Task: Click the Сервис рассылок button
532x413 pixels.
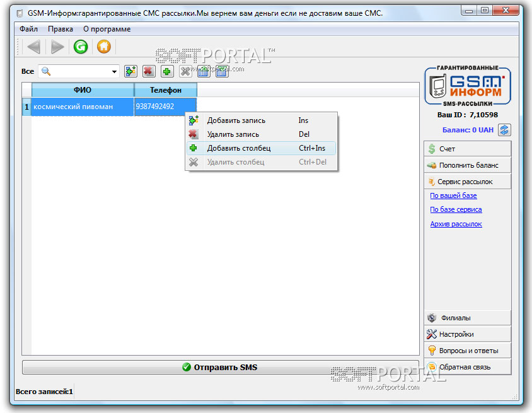Action: point(468,182)
